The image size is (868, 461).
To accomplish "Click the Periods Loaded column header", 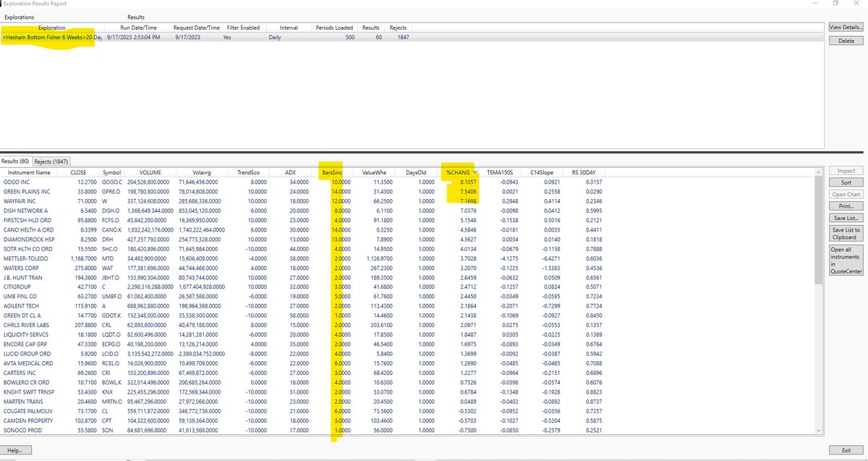I will click(x=335, y=27).
